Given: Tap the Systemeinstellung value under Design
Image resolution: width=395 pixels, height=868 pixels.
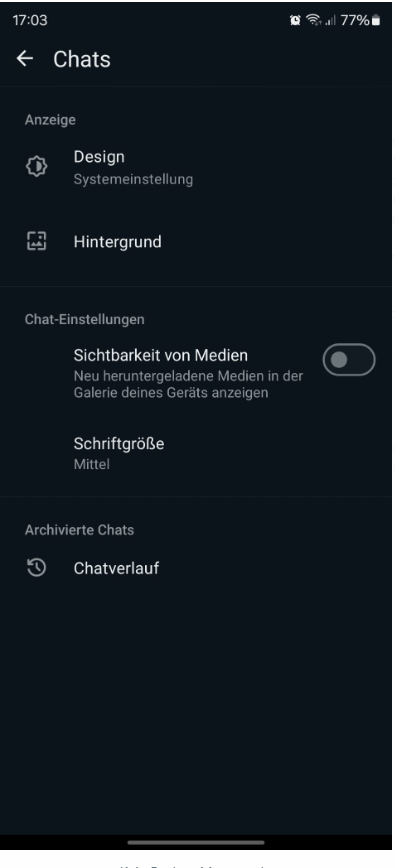Looking at the screenshot, I should coord(133,179).
